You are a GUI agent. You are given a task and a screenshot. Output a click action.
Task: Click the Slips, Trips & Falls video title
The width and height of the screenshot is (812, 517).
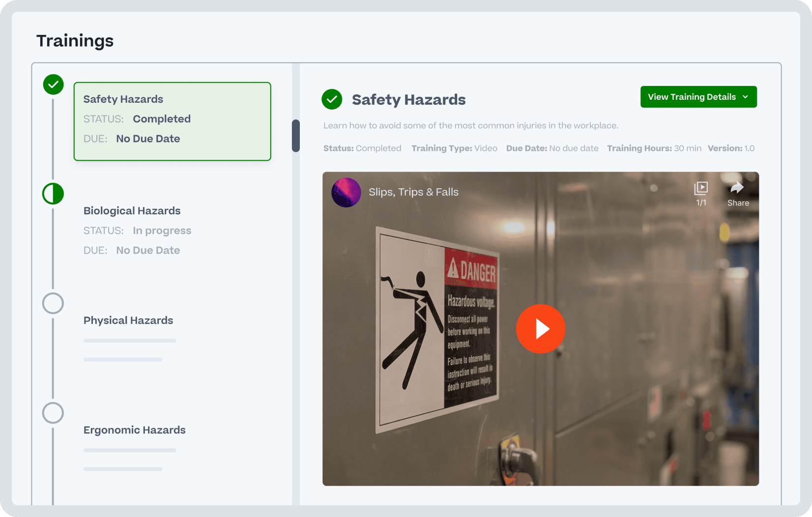[413, 192]
